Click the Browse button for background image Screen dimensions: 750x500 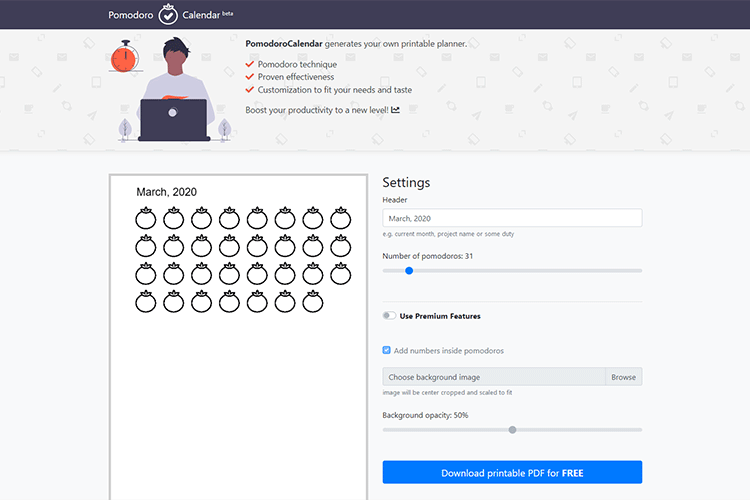tap(623, 377)
